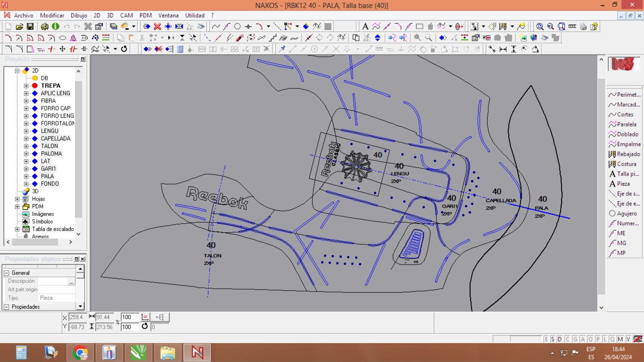Click the rotate circular arrow tool
The image size is (644, 362).
coord(124,49)
